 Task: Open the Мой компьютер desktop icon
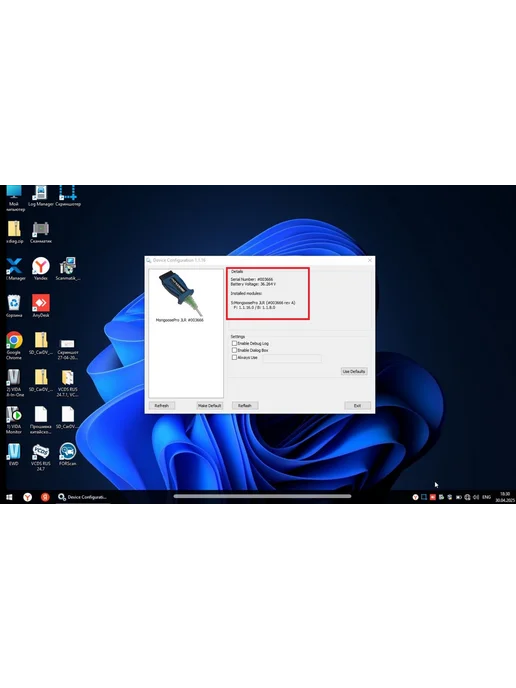(x=14, y=198)
